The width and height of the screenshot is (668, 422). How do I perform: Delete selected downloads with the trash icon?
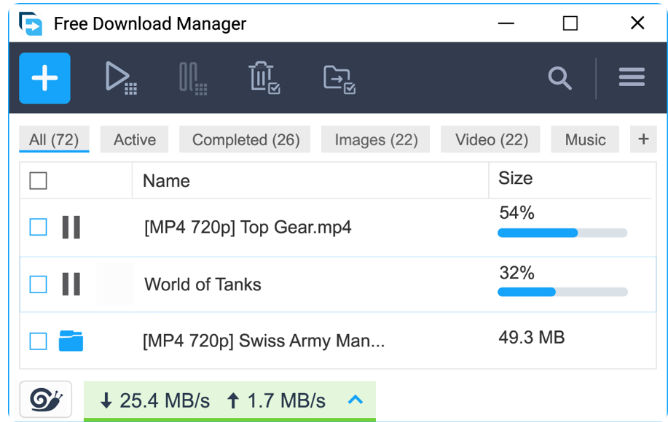click(263, 78)
